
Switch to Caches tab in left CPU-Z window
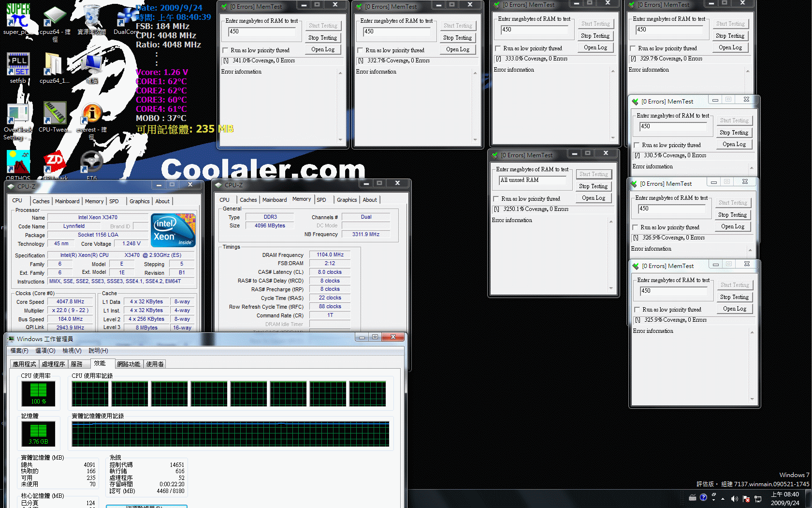pos(41,201)
